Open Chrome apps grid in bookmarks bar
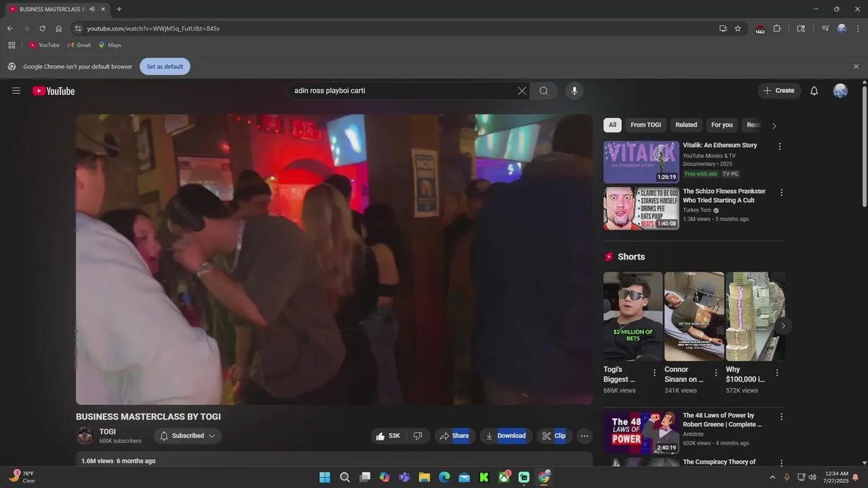 [12, 45]
